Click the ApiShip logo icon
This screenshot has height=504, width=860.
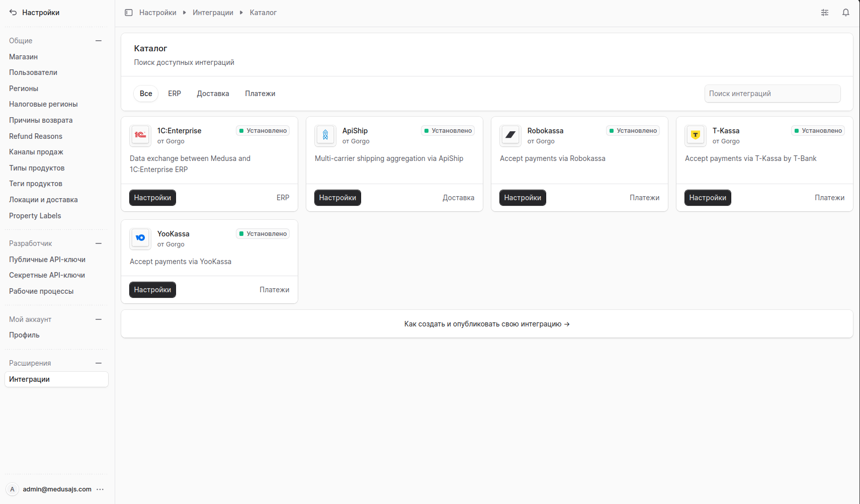click(x=325, y=136)
